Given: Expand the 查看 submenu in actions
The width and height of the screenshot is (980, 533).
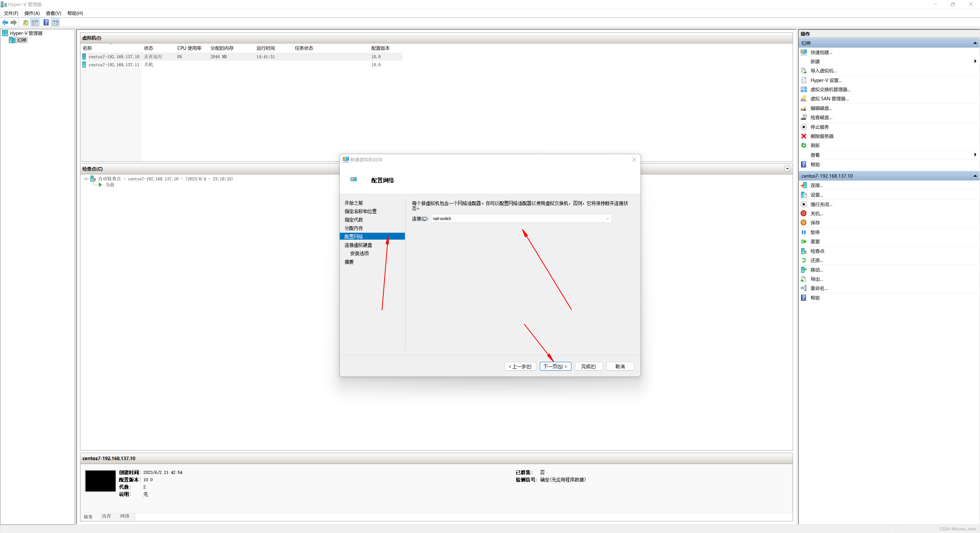Looking at the screenshot, I should click(x=975, y=154).
